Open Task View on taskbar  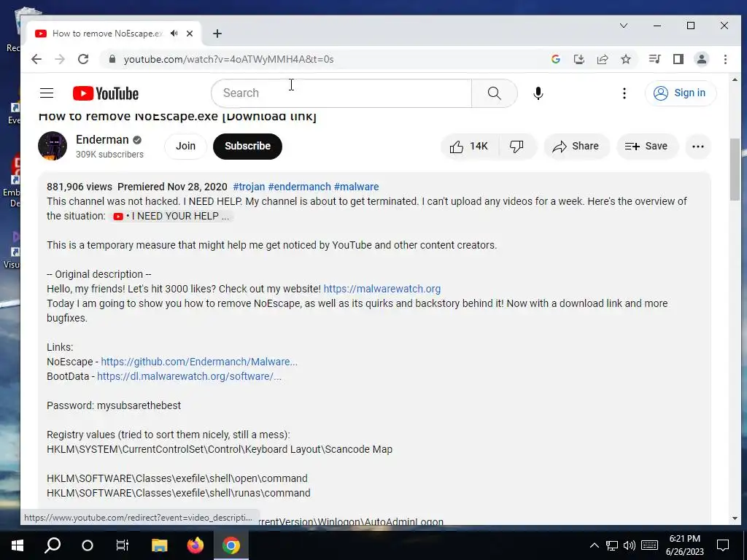tap(123, 545)
